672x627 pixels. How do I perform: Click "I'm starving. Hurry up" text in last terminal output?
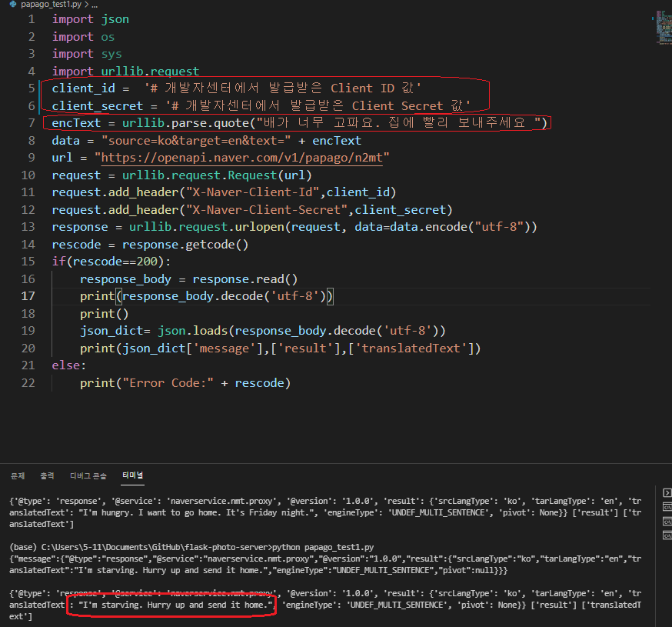coord(132,605)
